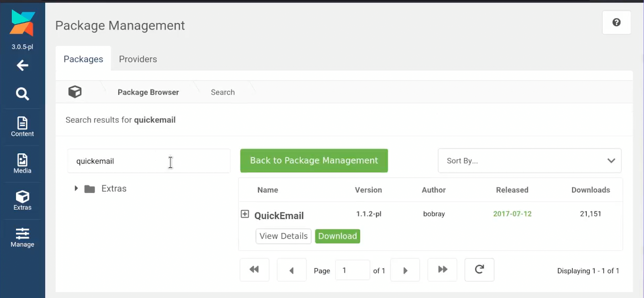Expand the QuickEmail row details
This screenshot has height=298, width=644.
point(245,214)
